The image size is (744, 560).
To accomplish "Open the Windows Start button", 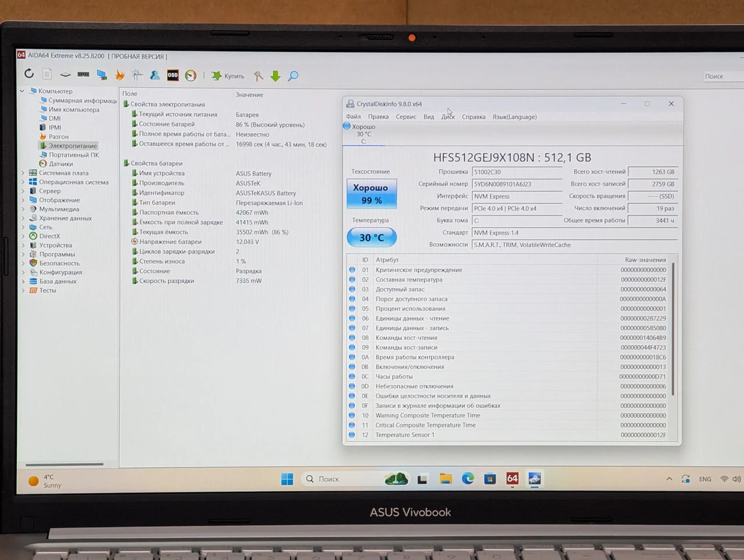I will coord(287,479).
